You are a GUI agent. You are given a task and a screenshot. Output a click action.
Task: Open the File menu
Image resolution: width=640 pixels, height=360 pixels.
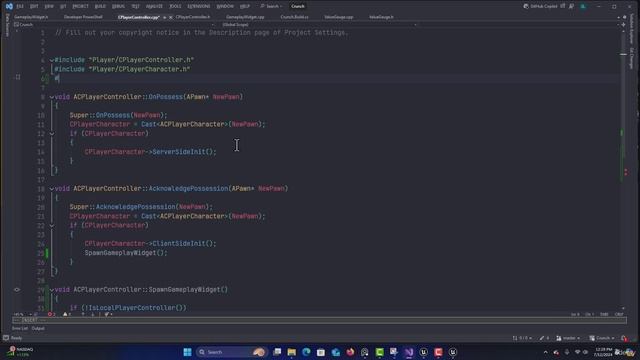[x=20, y=6]
